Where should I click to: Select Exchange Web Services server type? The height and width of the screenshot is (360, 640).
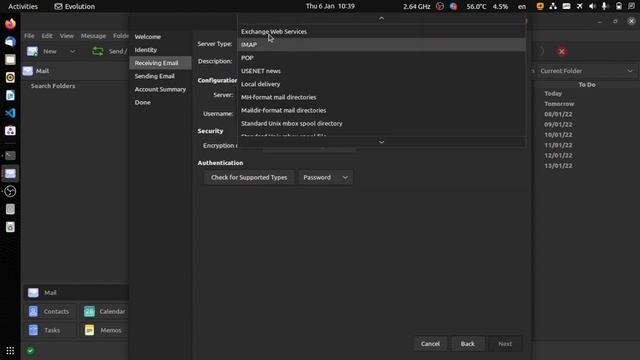(x=381, y=31)
